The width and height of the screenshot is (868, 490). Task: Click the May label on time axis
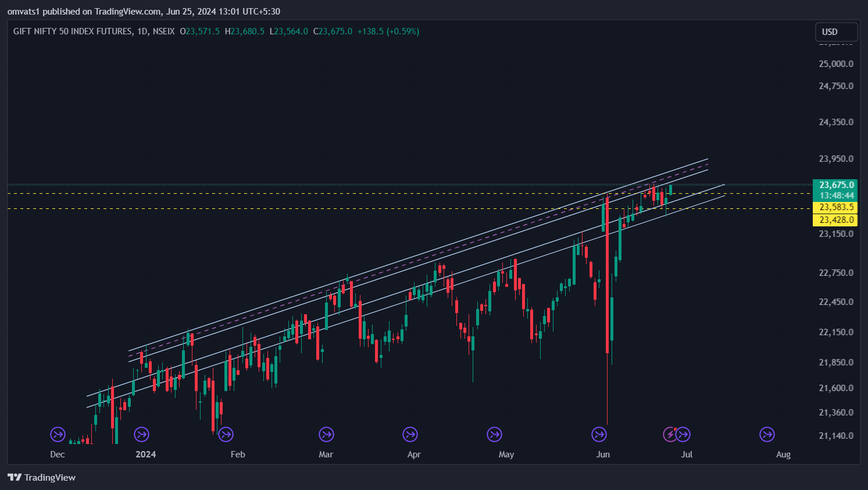(x=506, y=455)
